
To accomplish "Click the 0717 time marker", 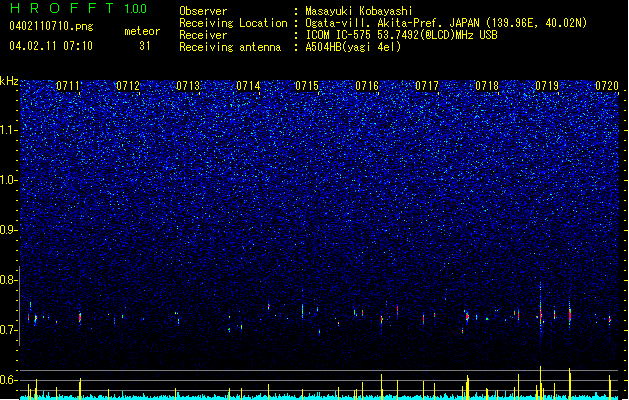I will (427, 86).
